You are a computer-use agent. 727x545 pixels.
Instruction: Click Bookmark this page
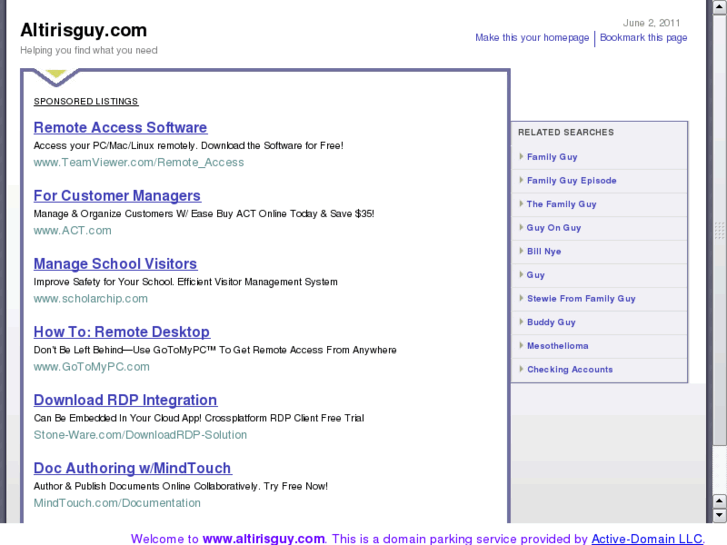[x=644, y=38]
